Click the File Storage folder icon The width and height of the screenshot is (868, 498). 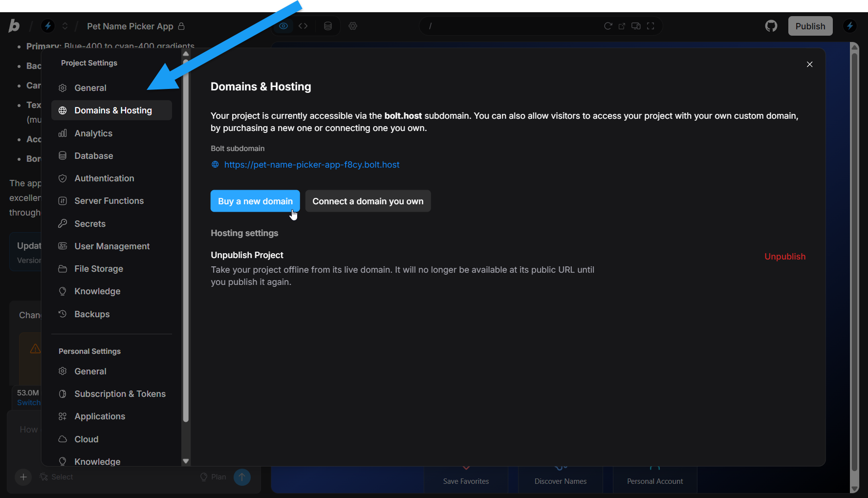63,269
